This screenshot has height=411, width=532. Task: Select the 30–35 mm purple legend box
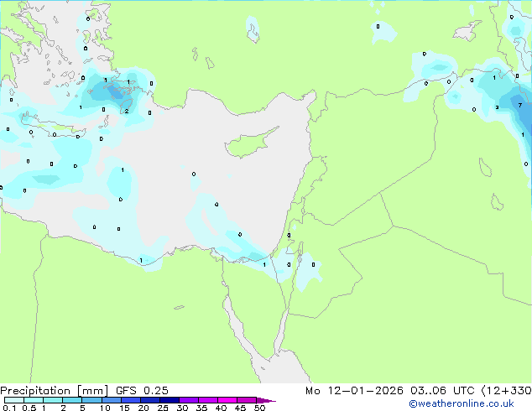(x=188, y=400)
